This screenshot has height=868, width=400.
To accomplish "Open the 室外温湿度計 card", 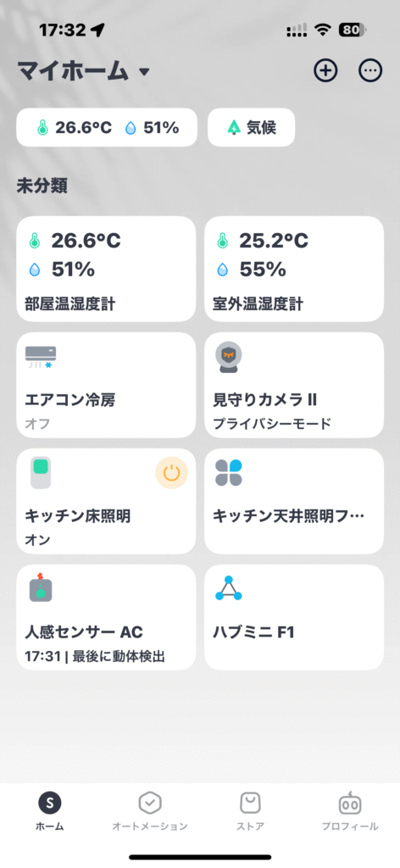I will click(294, 269).
